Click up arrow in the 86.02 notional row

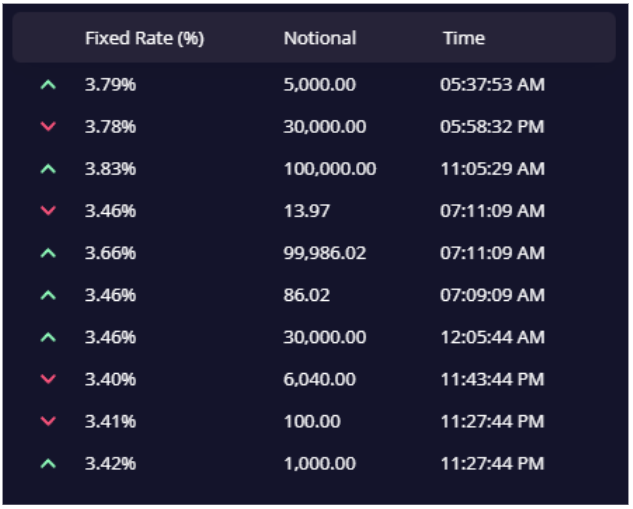tap(48, 295)
